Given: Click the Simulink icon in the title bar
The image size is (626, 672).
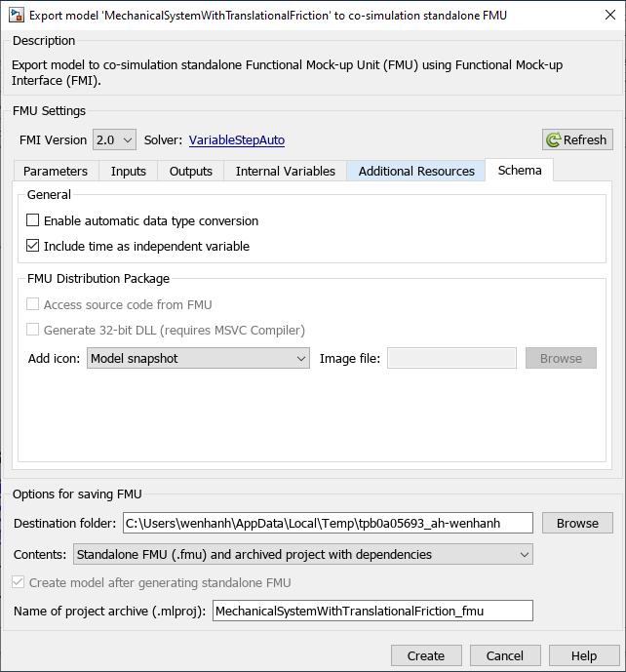Looking at the screenshot, I should (x=17, y=15).
